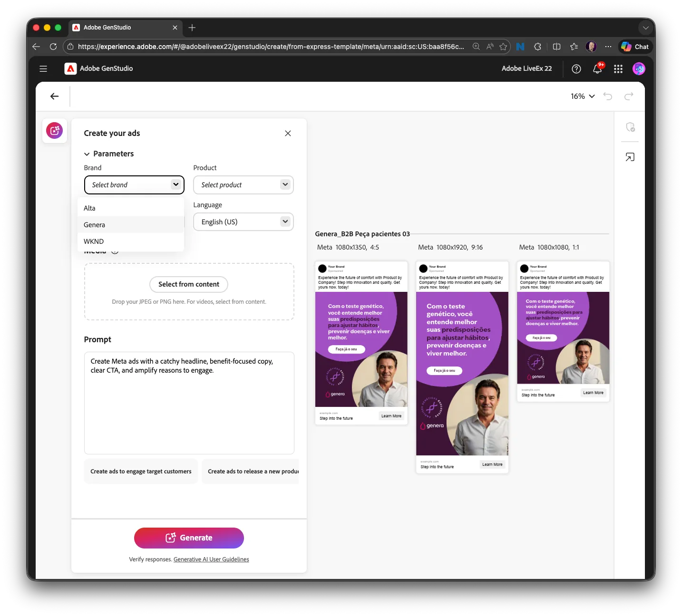Screen dimensions: 682x616
Task: Pick 'Create ads to release a new product' suggestion
Action: [250, 472]
